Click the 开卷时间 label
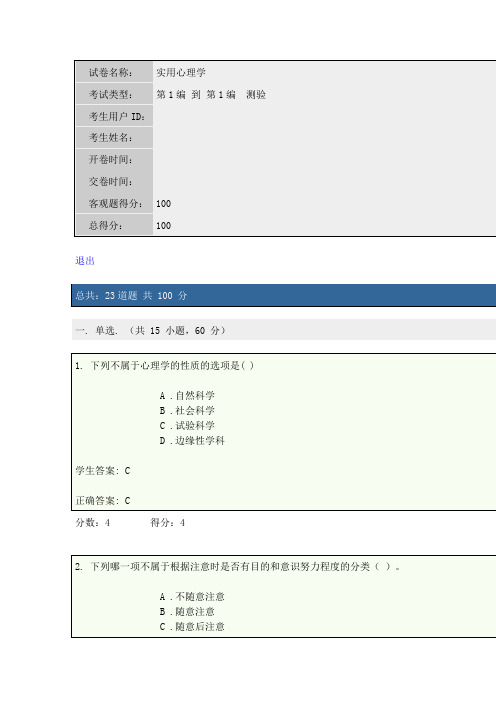The height and width of the screenshot is (702, 496). pos(111,159)
